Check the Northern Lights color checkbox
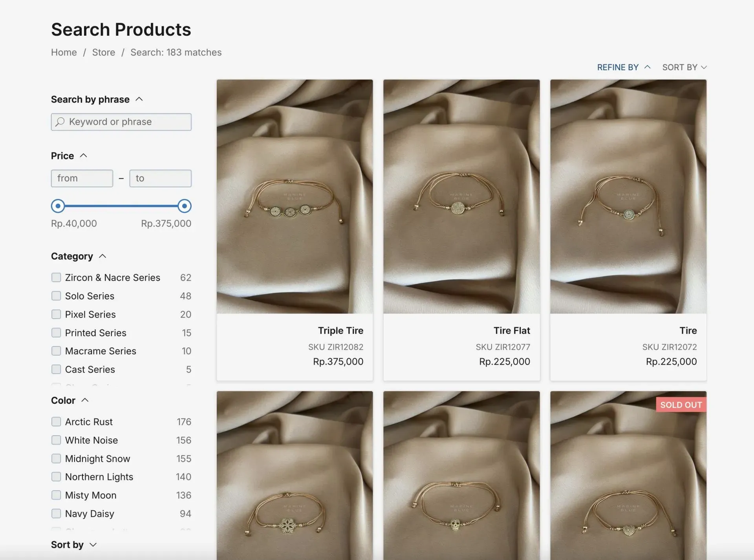Screen dimensions: 754x560 tap(56, 477)
